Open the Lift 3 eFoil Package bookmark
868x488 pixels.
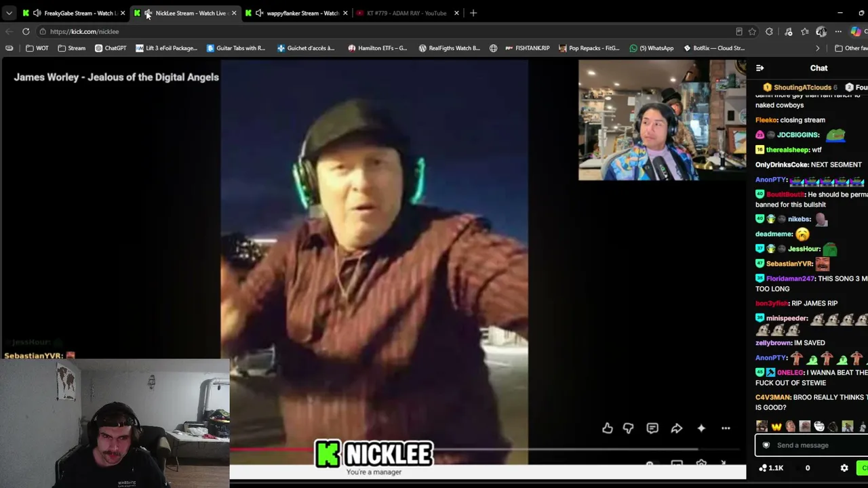click(166, 48)
